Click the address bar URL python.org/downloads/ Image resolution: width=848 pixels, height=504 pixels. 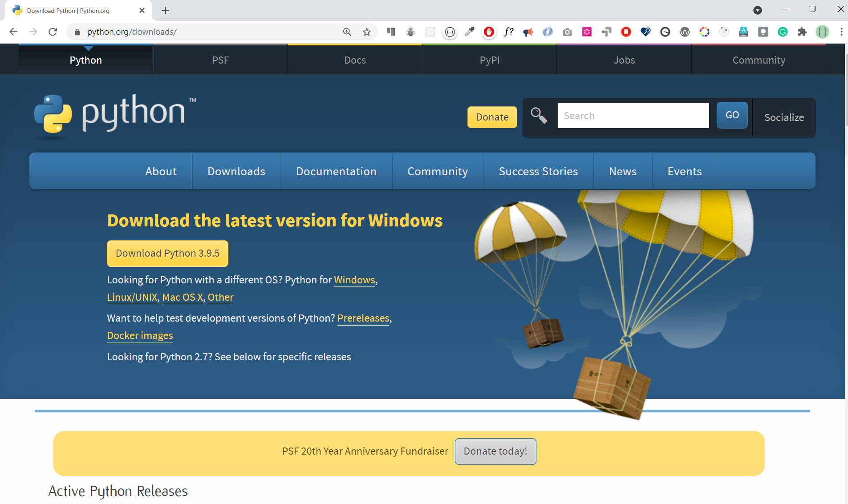pos(132,32)
